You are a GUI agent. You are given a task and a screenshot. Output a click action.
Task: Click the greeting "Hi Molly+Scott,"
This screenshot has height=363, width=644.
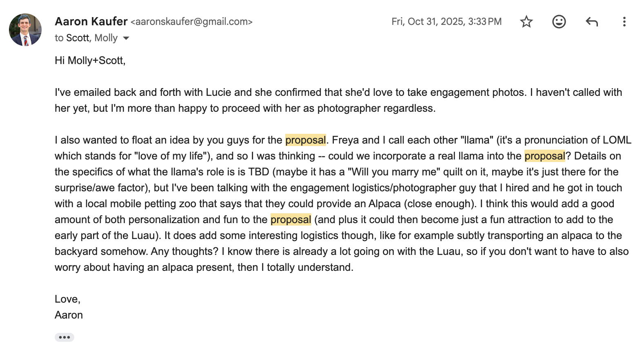(x=90, y=60)
